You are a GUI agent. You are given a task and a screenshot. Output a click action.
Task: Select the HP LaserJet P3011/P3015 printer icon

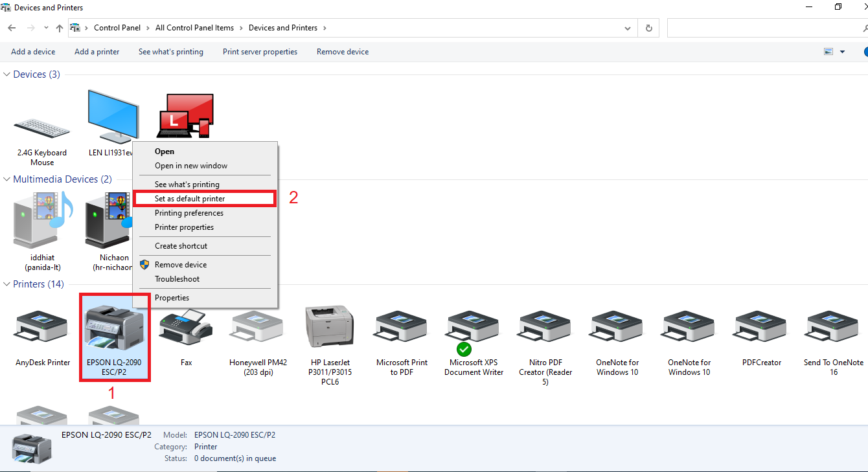[330, 327]
